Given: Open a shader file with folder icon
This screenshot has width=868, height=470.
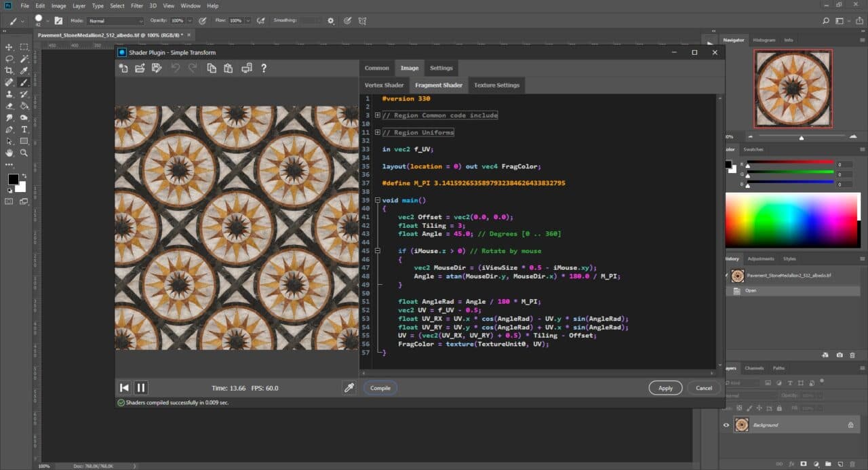Looking at the screenshot, I should coord(140,68).
